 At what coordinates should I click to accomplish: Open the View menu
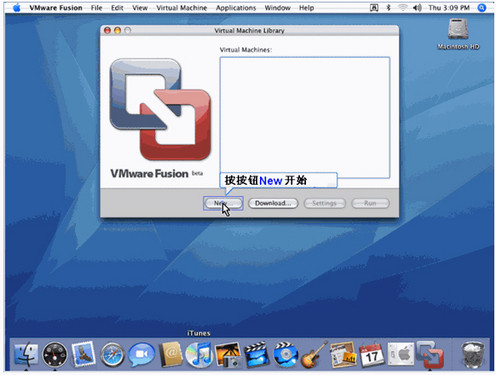140,8
